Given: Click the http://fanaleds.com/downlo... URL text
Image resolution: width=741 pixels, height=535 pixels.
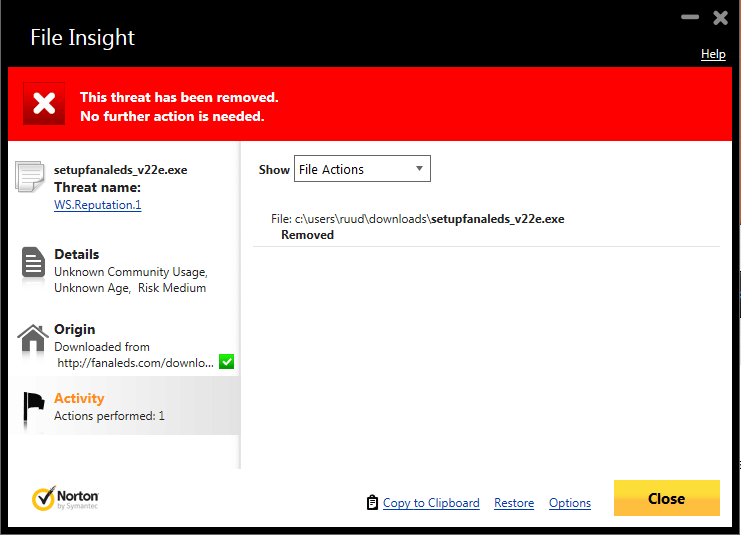Looking at the screenshot, I should point(135,362).
